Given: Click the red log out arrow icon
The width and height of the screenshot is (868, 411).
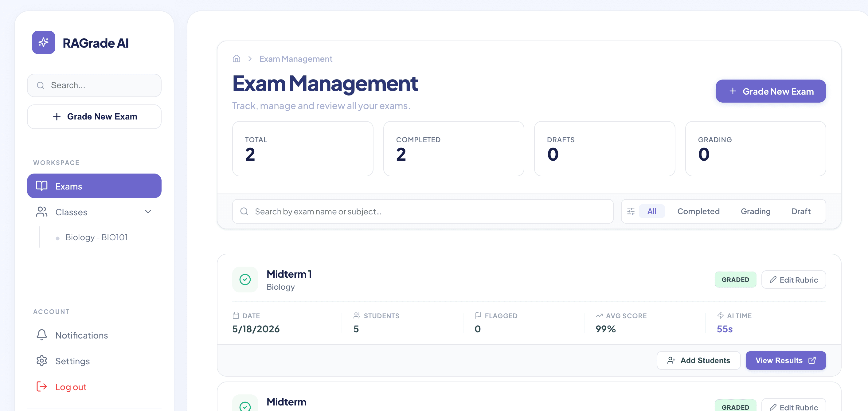Looking at the screenshot, I should (x=42, y=386).
